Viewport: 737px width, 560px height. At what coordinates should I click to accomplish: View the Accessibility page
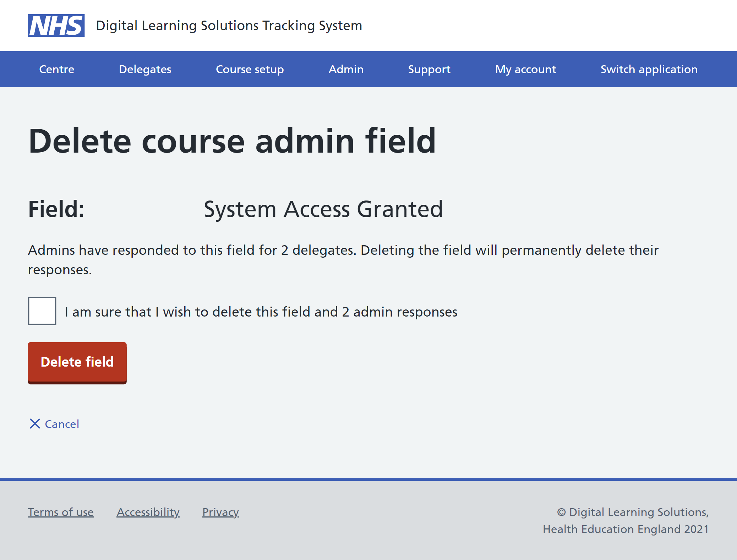pyautogui.click(x=148, y=512)
